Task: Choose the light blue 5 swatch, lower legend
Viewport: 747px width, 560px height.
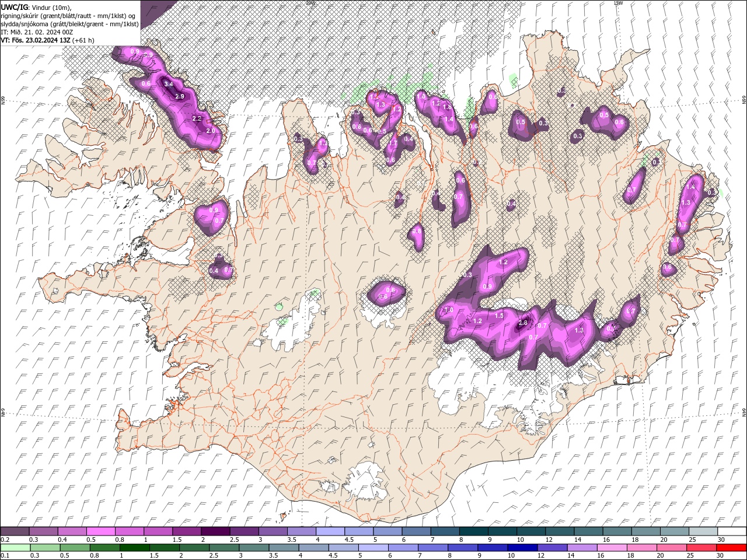Action: click(x=373, y=548)
